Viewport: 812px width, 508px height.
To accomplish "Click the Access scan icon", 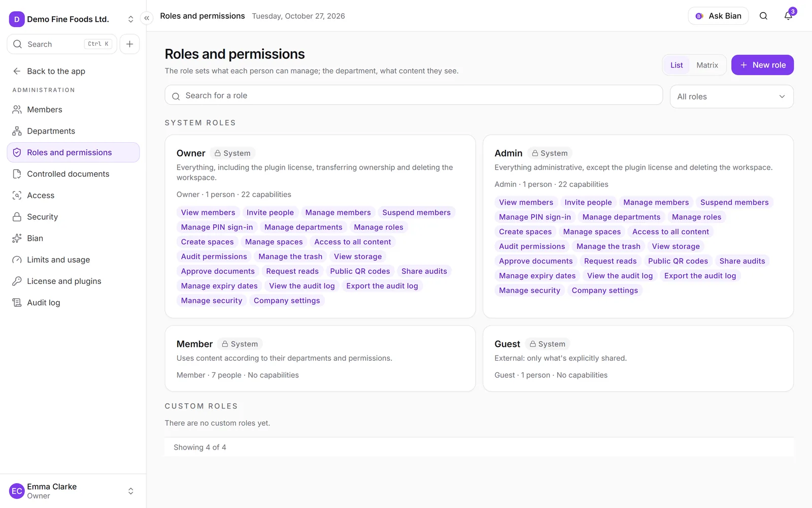I will coord(17,196).
